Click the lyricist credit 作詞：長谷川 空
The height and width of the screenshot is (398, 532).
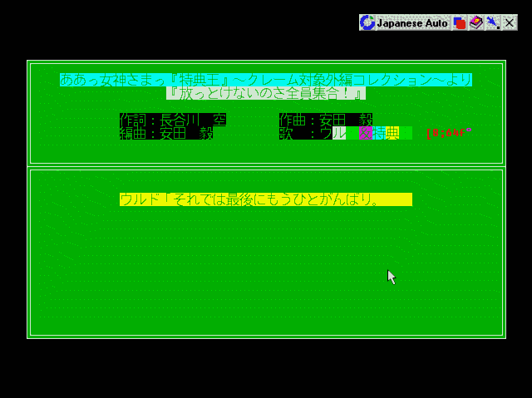tap(172, 120)
